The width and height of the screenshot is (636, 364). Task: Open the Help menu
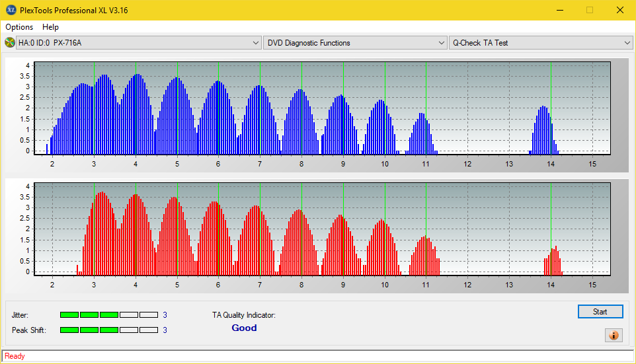(x=50, y=27)
